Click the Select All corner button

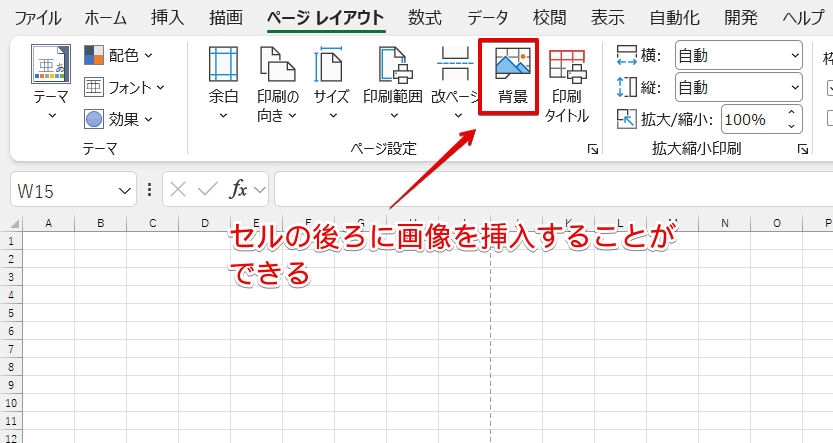click(10, 223)
